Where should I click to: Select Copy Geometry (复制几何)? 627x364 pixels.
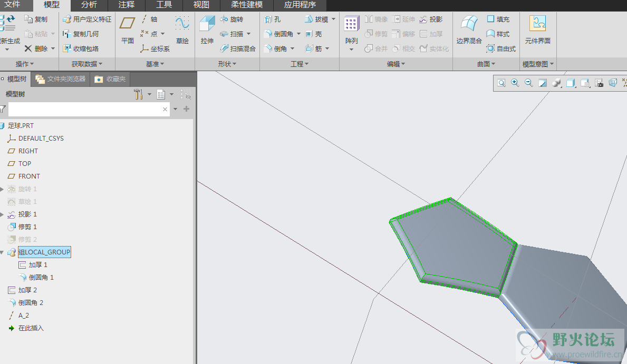81,34
